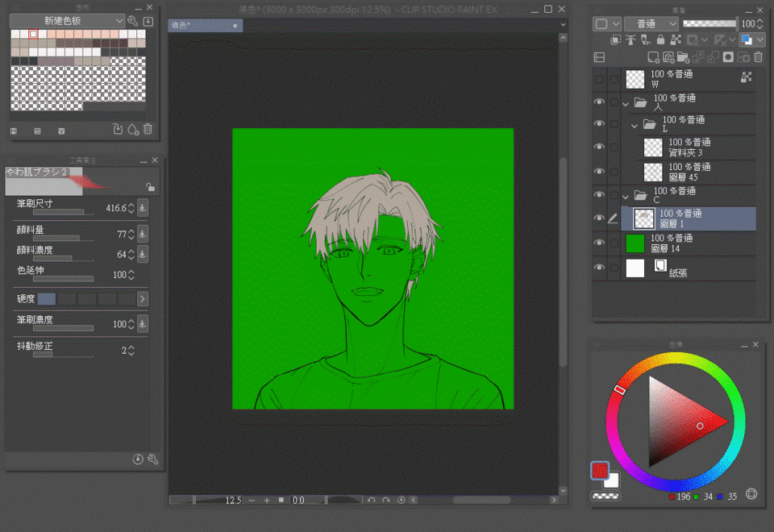
Task: Hide the 圖層 14 green layer
Action: pyautogui.click(x=598, y=243)
